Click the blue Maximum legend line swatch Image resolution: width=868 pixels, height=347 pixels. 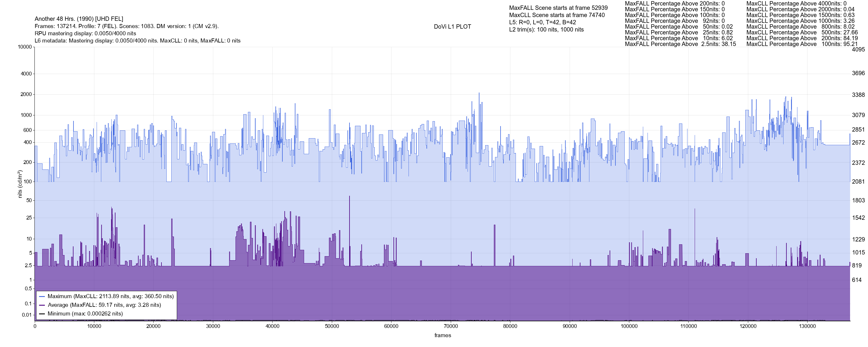pos(42,297)
